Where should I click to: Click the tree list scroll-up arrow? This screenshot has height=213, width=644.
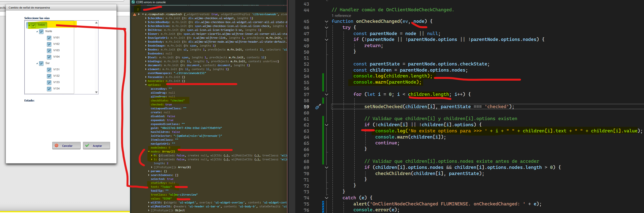click(x=96, y=23)
